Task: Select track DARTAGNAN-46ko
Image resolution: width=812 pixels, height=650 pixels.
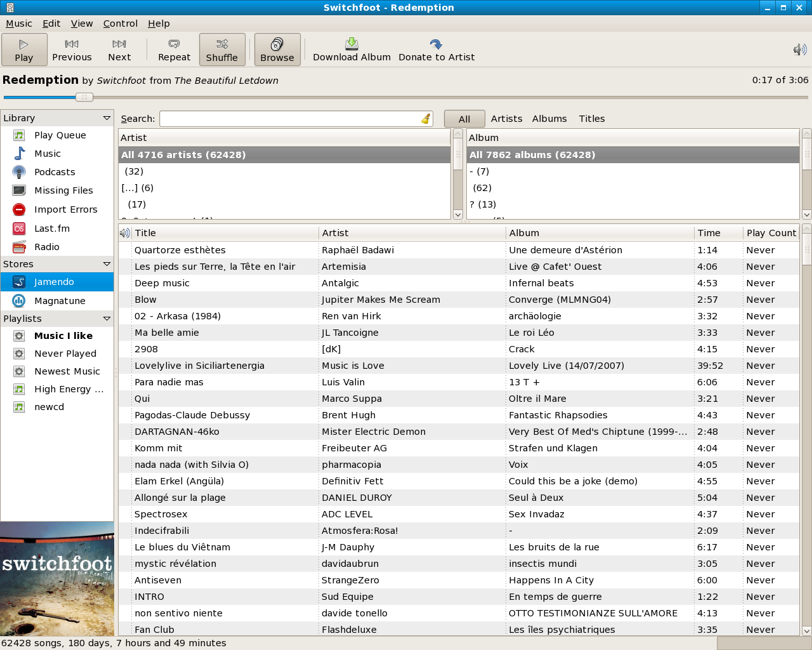Action: [177, 432]
